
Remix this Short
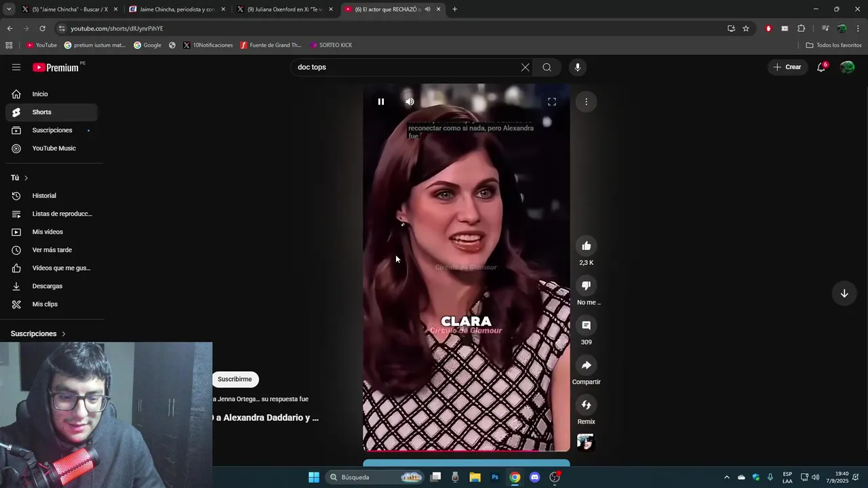(587, 405)
